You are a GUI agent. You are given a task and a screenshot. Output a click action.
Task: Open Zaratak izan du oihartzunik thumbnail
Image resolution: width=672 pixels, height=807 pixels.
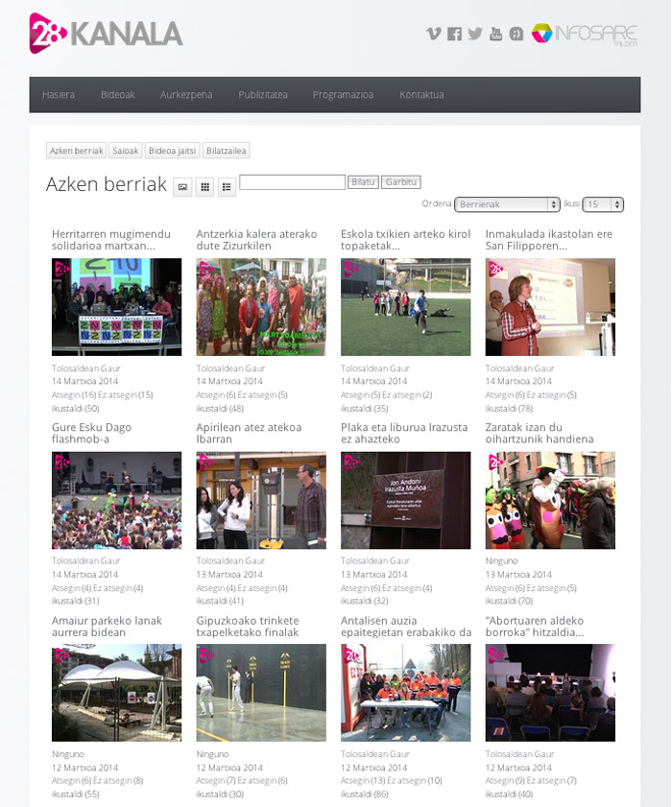[x=550, y=500]
